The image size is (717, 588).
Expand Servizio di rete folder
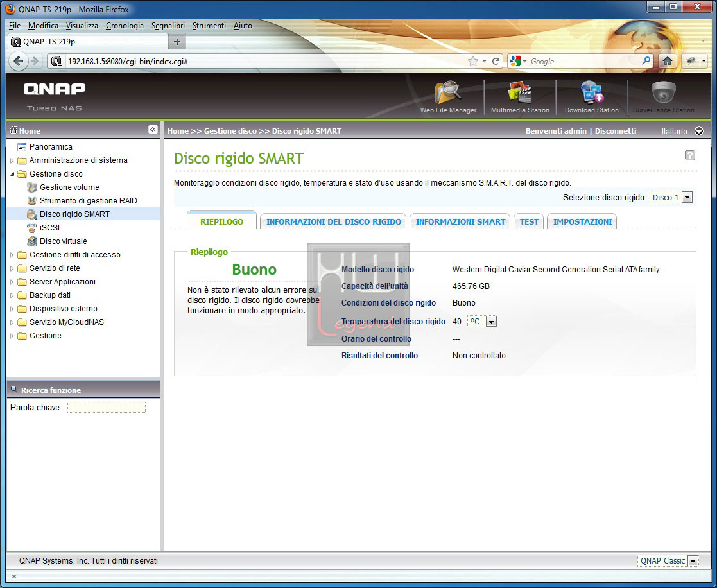pyautogui.click(x=12, y=268)
